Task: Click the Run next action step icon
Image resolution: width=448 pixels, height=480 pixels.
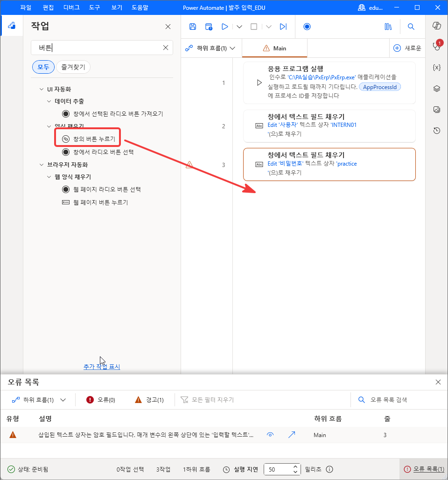Action: tap(283, 27)
